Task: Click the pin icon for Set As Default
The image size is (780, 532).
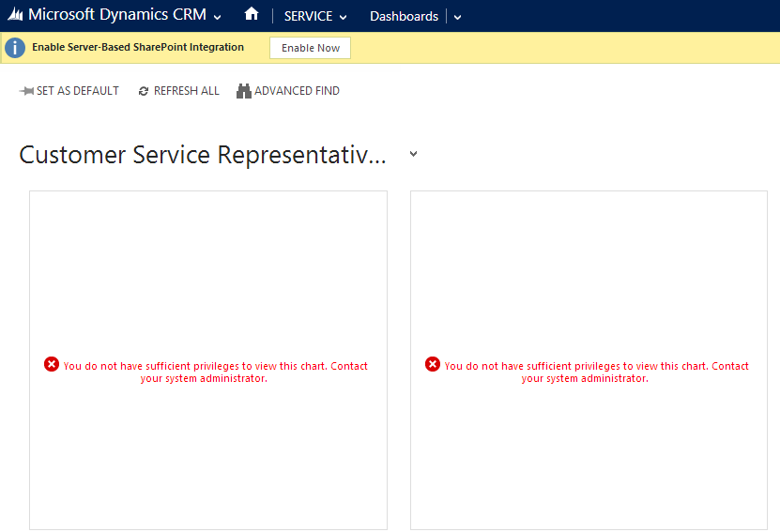Action: [x=26, y=91]
